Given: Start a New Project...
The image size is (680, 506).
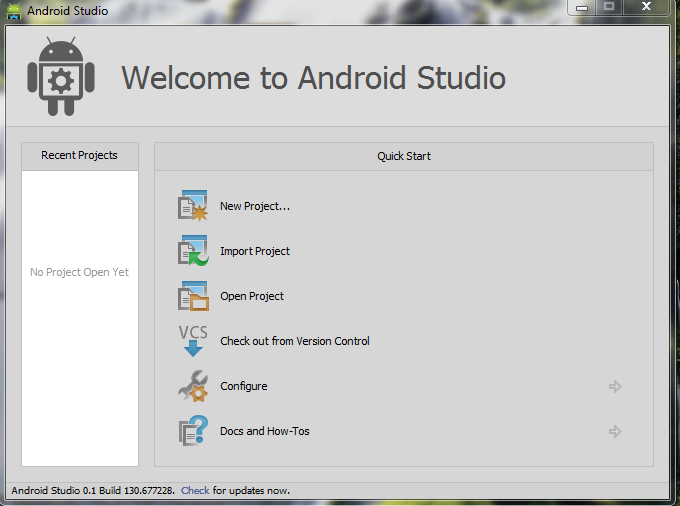Looking at the screenshot, I should 255,206.
